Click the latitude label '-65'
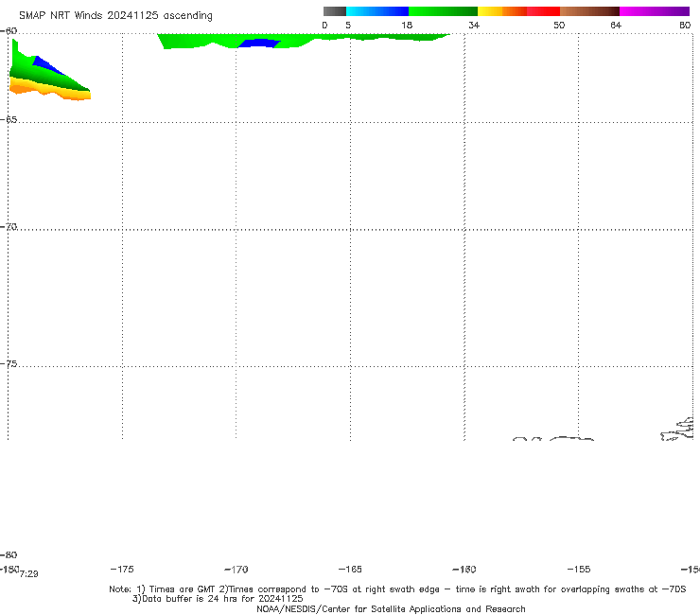700x615 pixels. pos(9,120)
